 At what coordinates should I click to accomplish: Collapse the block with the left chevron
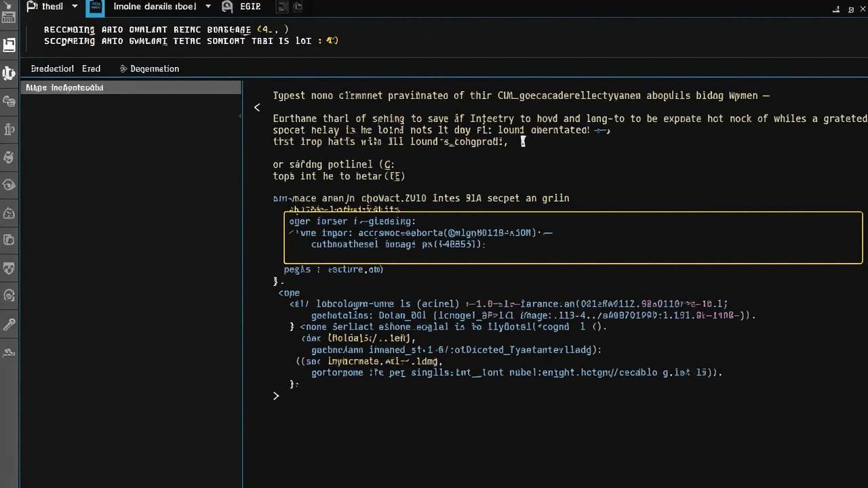click(257, 107)
